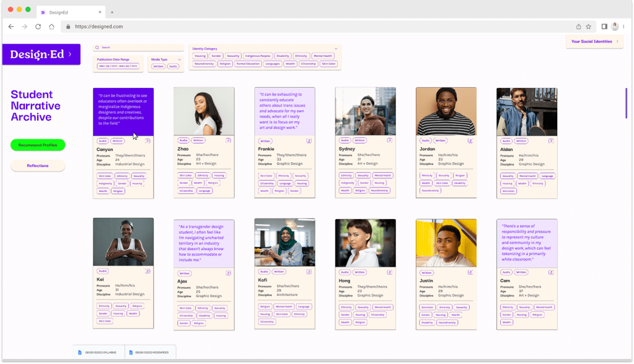
Task: Toggle the Audio media type filter
Action: 173,66
